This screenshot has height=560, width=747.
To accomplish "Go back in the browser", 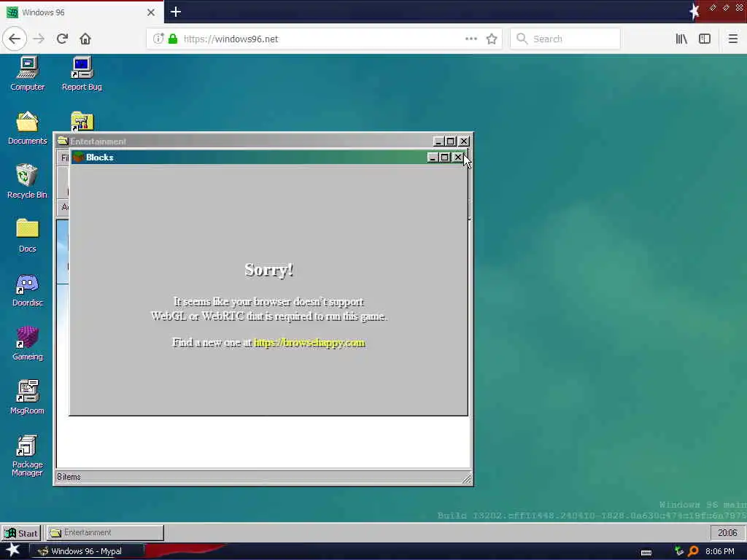I will pos(15,39).
